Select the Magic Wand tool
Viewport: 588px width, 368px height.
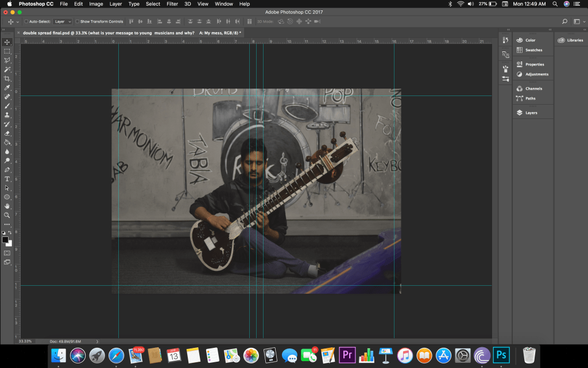click(7, 69)
